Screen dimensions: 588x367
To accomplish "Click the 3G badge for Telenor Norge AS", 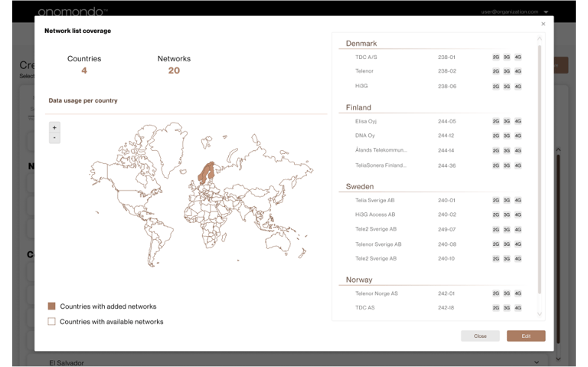I will (507, 293).
